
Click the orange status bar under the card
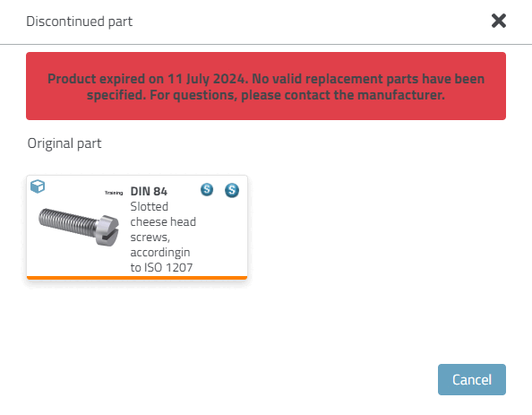pyautogui.click(x=137, y=278)
